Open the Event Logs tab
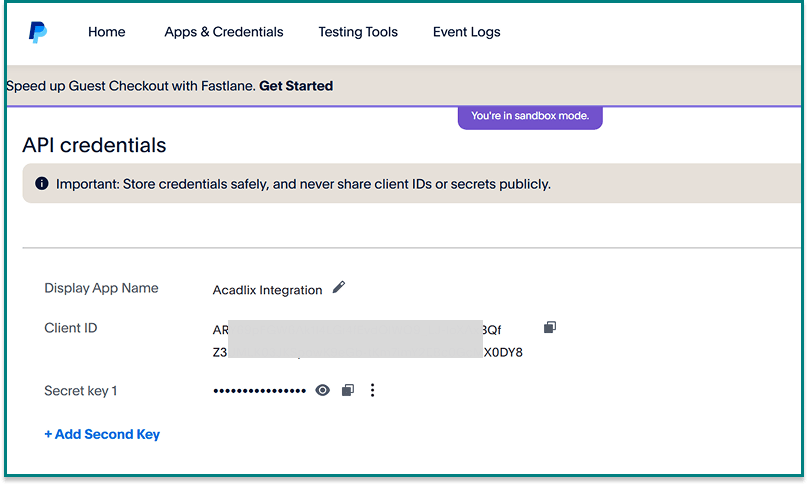 pos(466,32)
